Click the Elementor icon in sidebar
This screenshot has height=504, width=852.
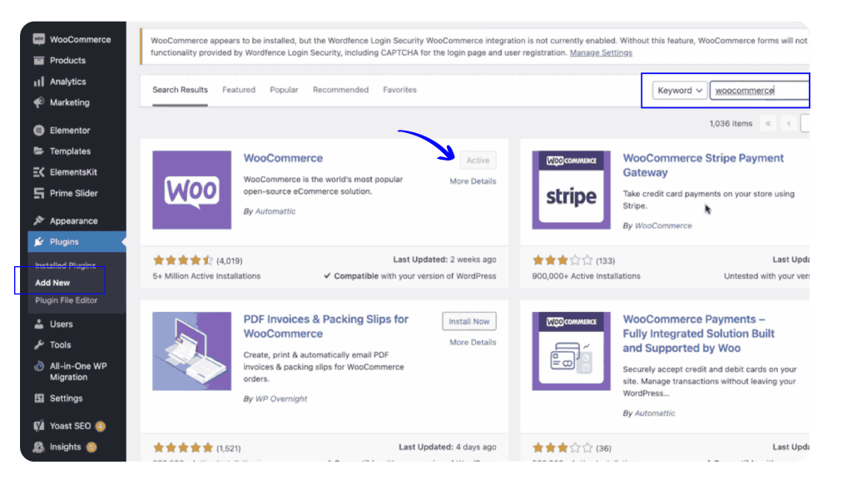38,131
